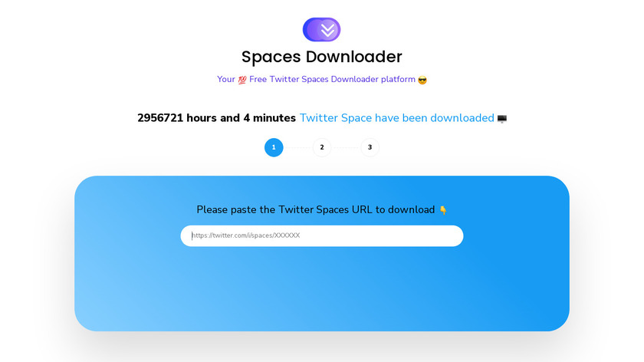The height and width of the screenshot is (362, 644).
Task: Jump to step 3 in progress indicator
Action: click(370, 147)
